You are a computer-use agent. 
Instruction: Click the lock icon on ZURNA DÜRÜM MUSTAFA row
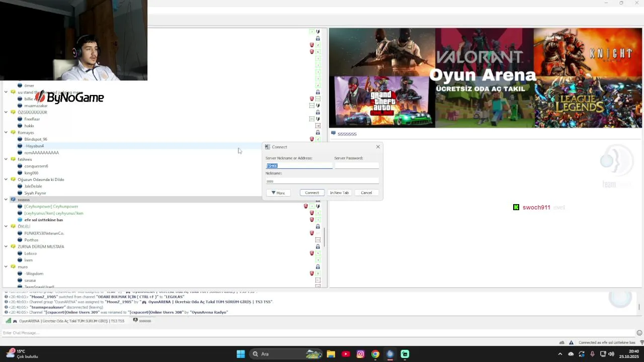tap(318, 246)
